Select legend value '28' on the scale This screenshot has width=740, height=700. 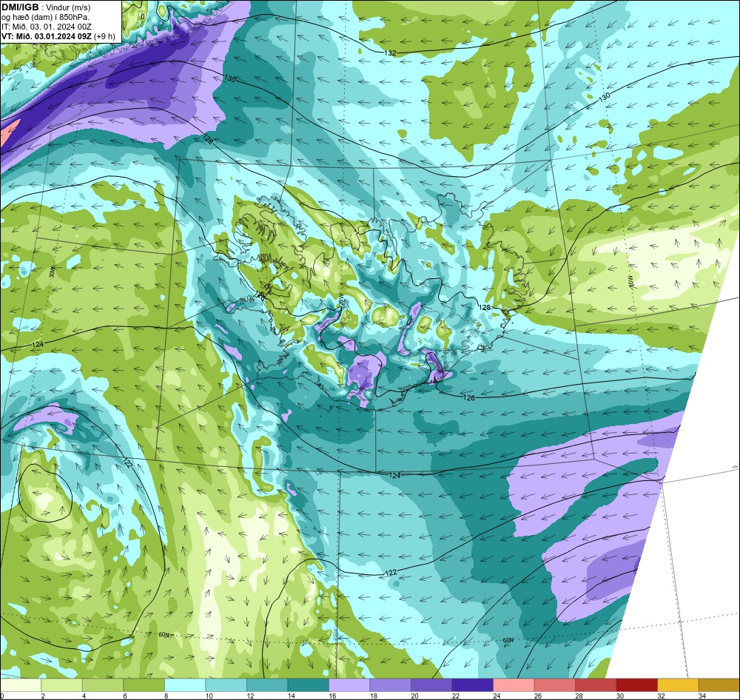(579, 696)
